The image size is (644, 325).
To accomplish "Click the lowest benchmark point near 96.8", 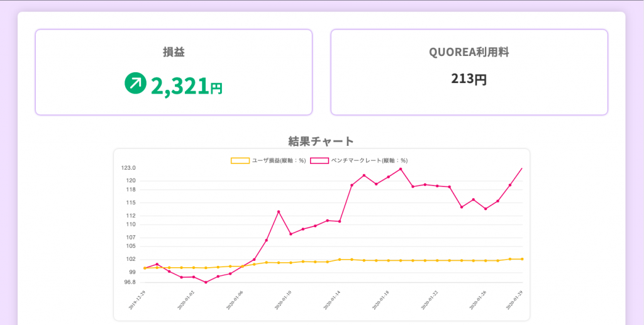I will coord(206,282).
